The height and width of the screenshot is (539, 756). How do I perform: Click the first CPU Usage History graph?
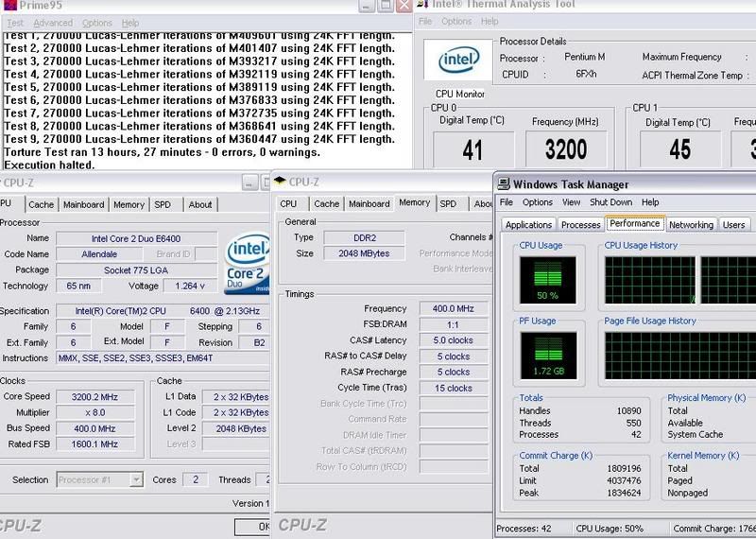[x=650, y=280]
